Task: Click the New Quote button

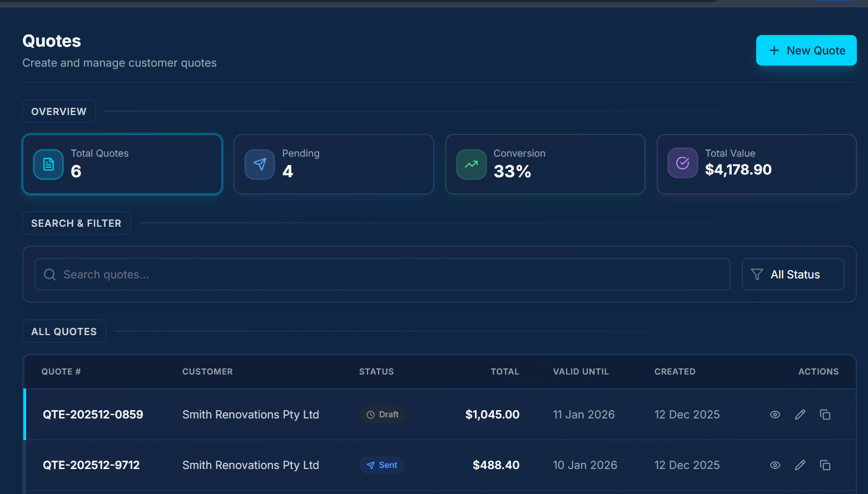Action: (806, 50)
